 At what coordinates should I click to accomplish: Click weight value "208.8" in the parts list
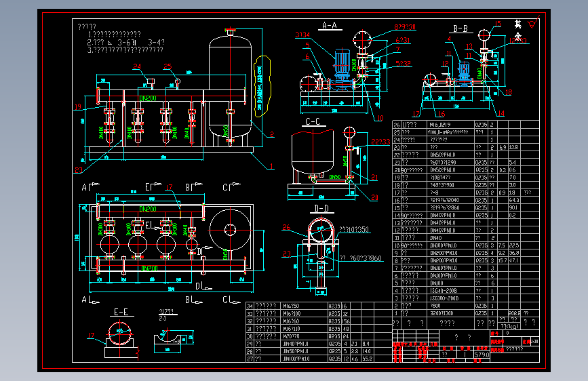[514, 313]
